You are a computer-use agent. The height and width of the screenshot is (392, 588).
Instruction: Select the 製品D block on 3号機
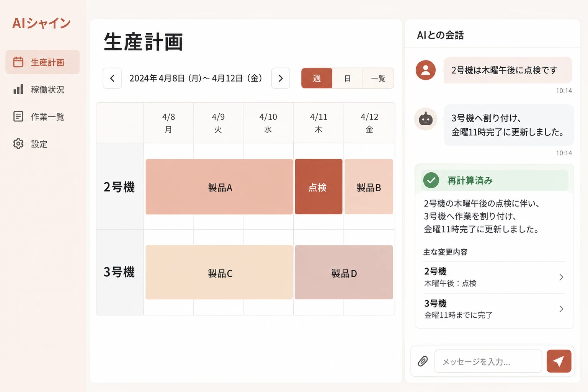[x=344, y=273]
